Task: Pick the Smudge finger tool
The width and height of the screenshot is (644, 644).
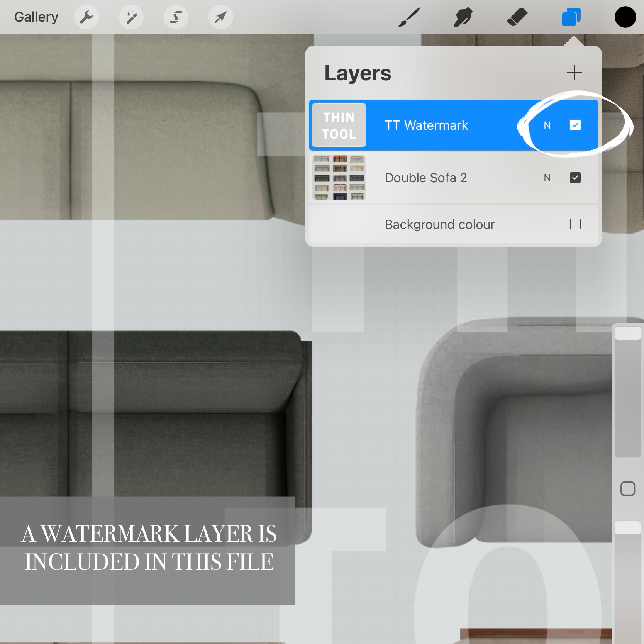Action: click(463, 17)
